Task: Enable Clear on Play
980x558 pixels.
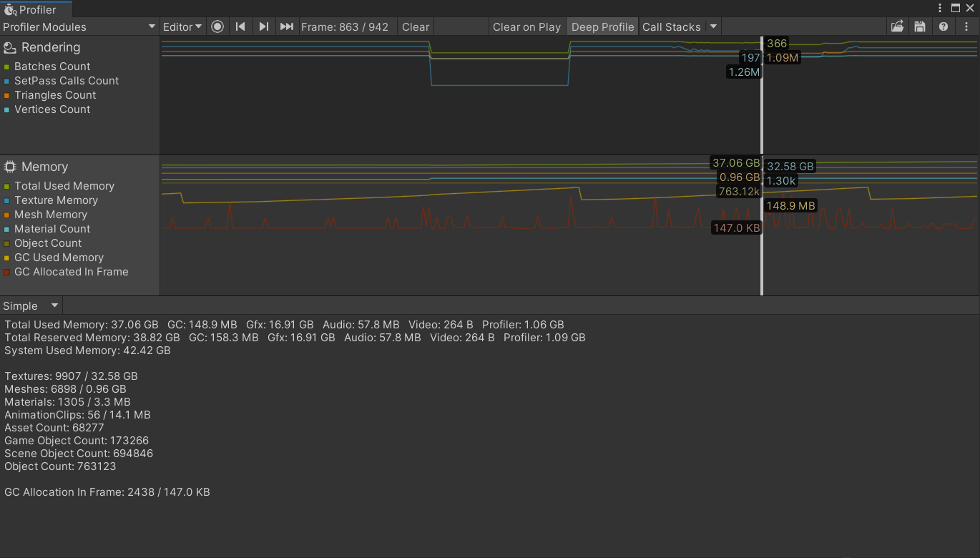Action: click(x=527, y=26)
